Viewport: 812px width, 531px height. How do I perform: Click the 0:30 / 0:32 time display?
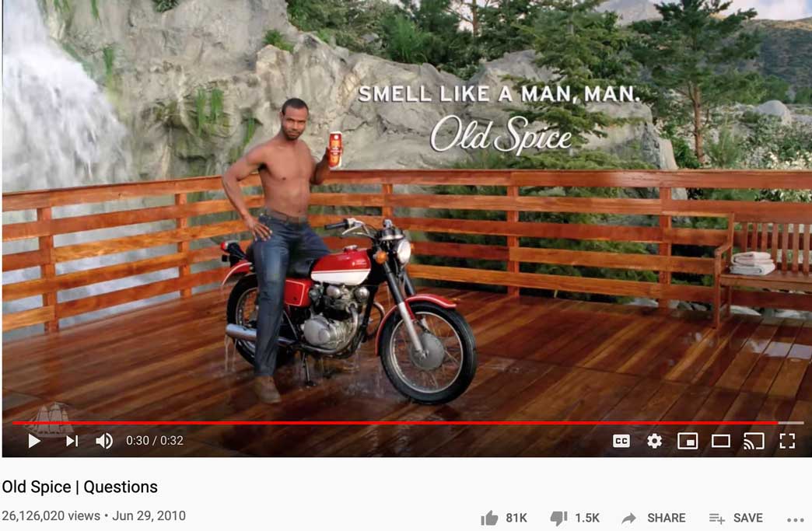click(x=154, y=441)
